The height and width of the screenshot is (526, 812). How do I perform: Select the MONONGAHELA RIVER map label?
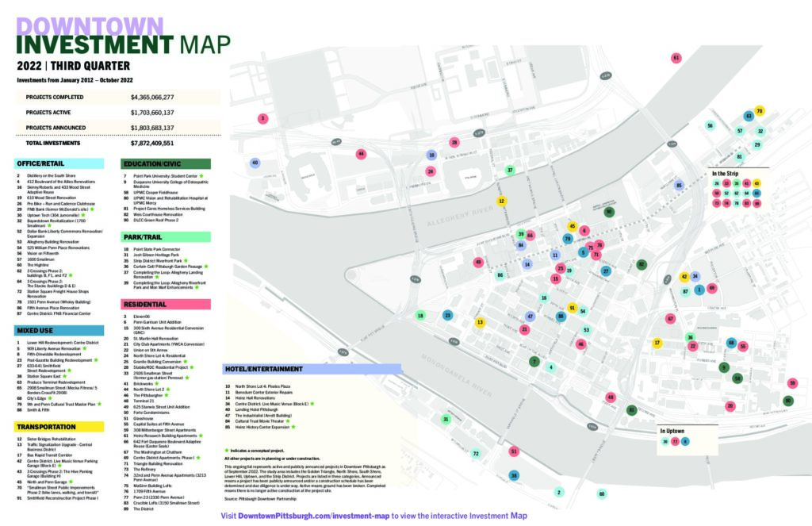pos(456,375)
